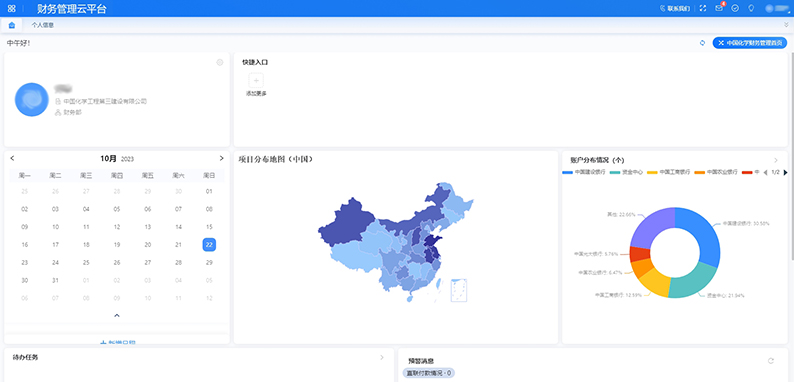794x382 pixels.
Task: Open the user account dropdown in header
Action: click(777, 9)
